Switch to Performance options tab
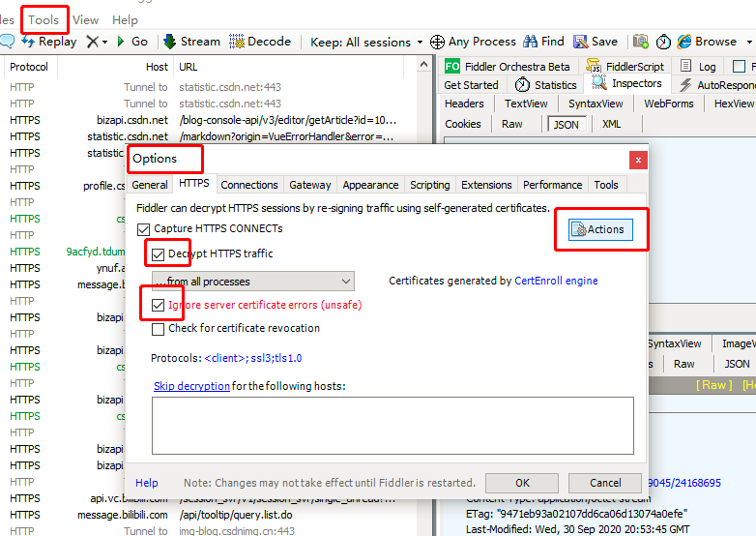This screenshot has width=756, height=536. tap(553, 185)
